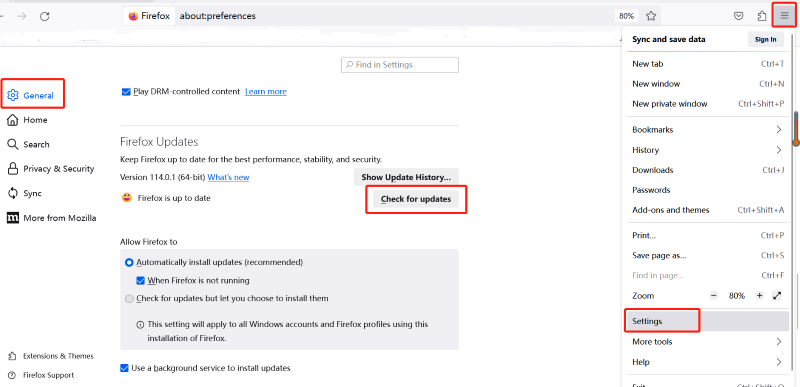The image size is (800, 387).
Task: Open Settings from the menu
Action: [707, 321]
